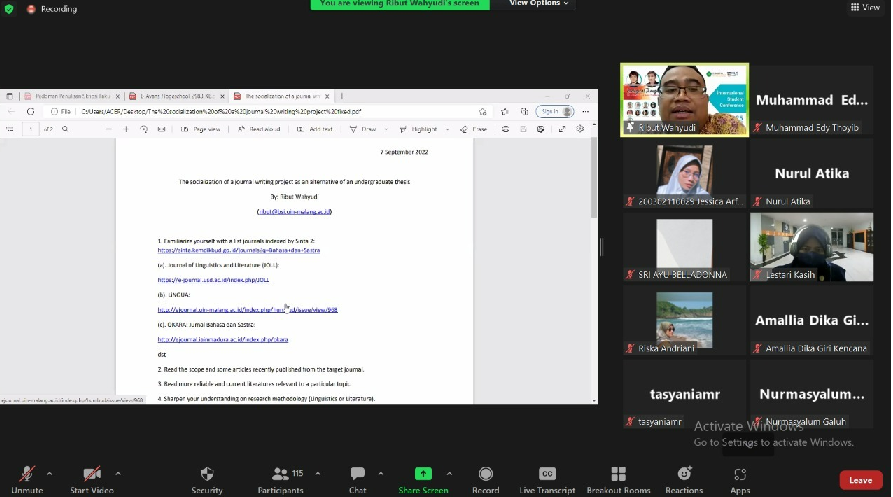893x497 pixels.
Task: Expand video options arrow beside Start Video
Action: pos(118,473)
